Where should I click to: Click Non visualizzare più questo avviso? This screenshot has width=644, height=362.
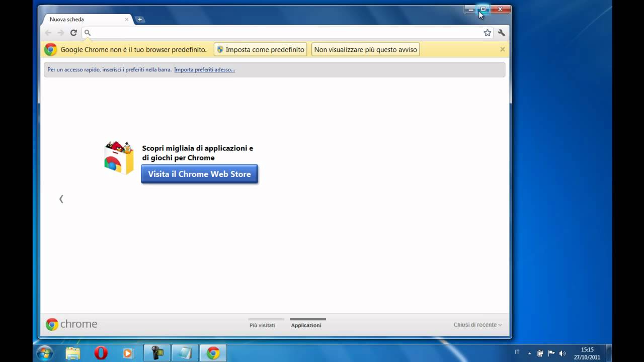[x=366, y=50]
